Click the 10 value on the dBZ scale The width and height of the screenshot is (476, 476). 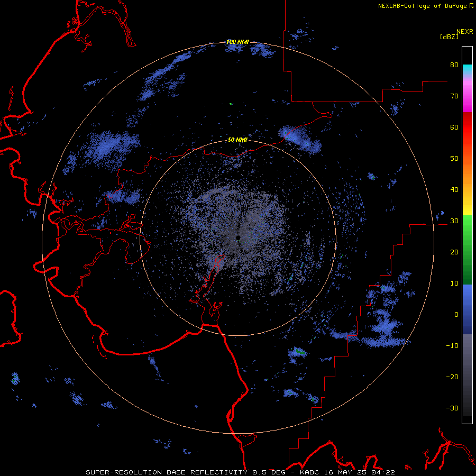(454, 283)
